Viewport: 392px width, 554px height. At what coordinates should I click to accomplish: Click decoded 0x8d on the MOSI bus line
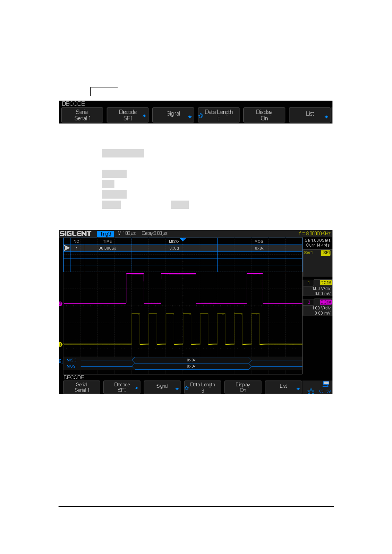192,366
